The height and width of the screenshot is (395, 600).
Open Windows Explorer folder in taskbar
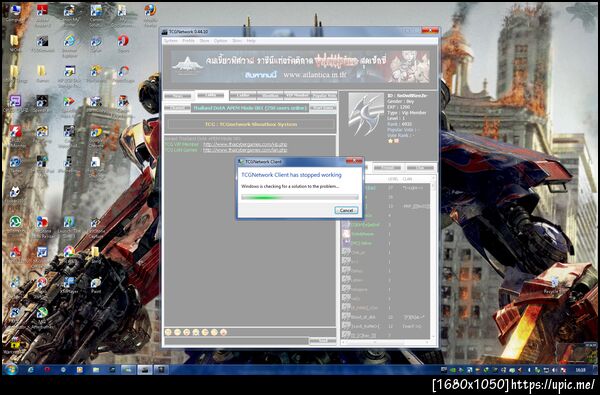click(96, 370)
